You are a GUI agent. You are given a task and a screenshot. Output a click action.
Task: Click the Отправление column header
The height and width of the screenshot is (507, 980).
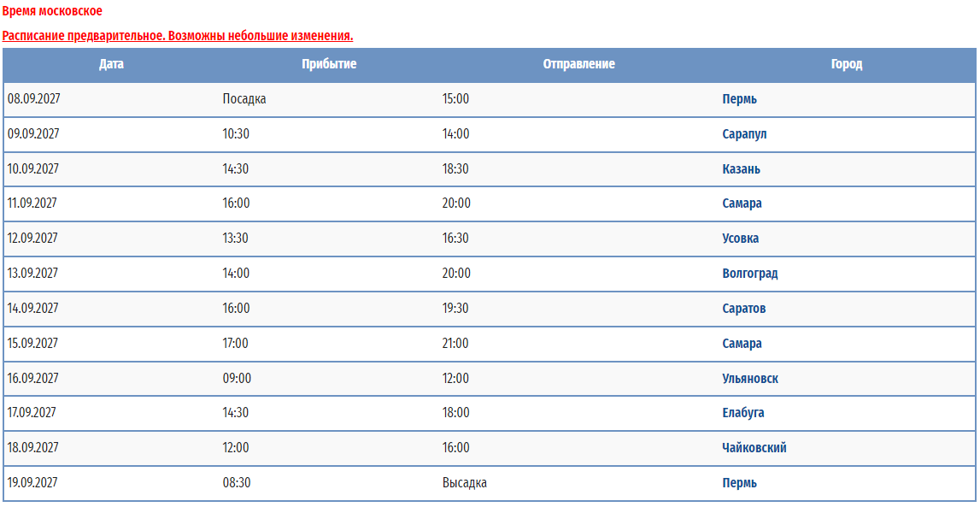pos(578,64)
